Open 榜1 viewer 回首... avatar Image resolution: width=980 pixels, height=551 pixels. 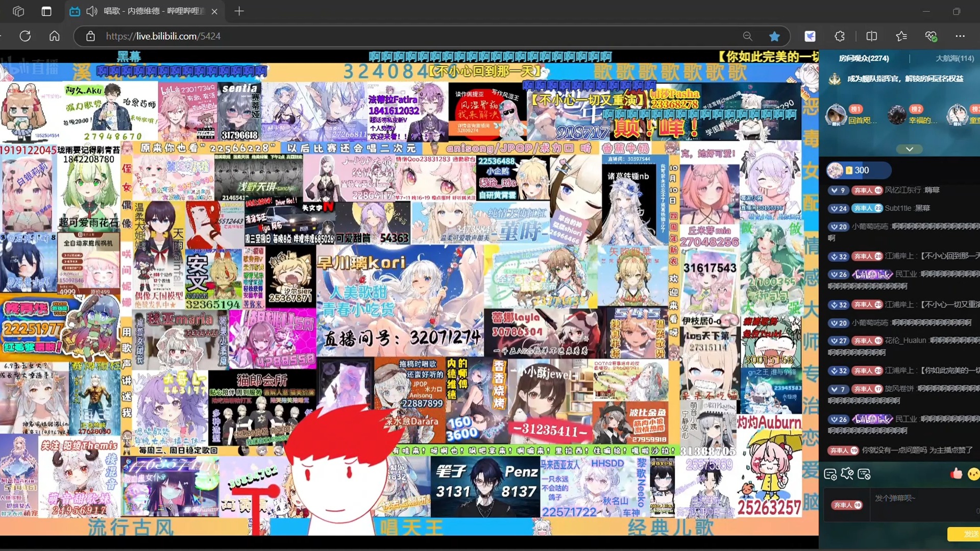click(x=836, y=114)
